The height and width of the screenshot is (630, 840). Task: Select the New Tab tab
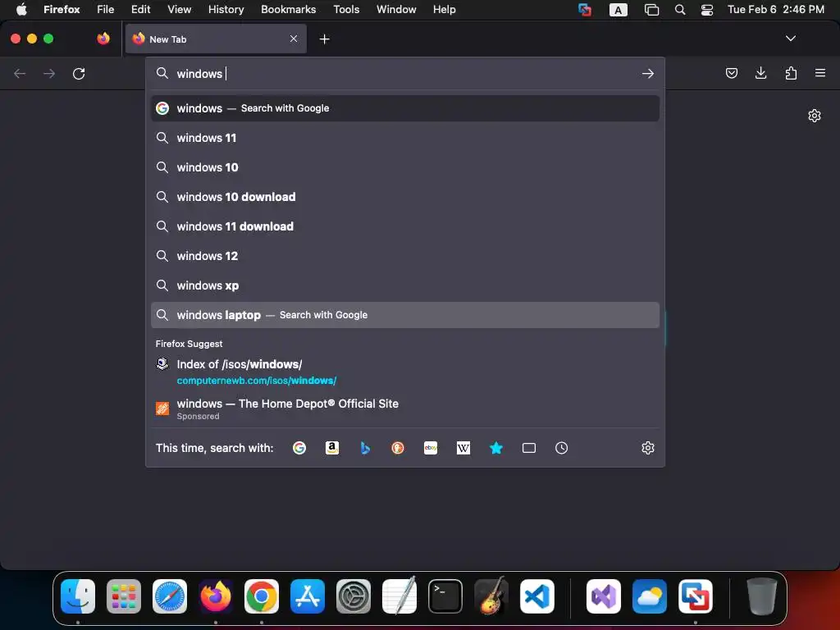click(x=216, y=39)
